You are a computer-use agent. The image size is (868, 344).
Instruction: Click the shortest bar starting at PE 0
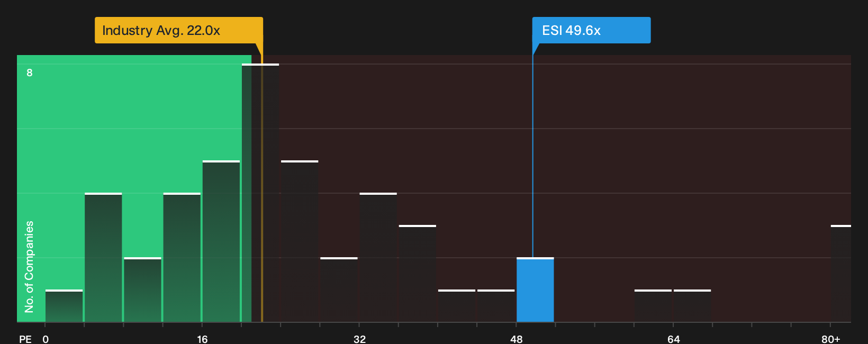click(64, 306)
